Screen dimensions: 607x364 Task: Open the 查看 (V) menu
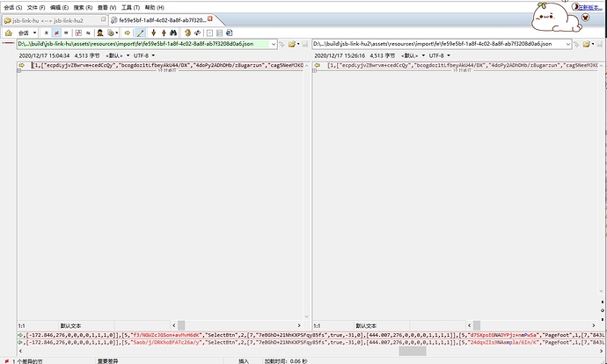tap(106, 7)
